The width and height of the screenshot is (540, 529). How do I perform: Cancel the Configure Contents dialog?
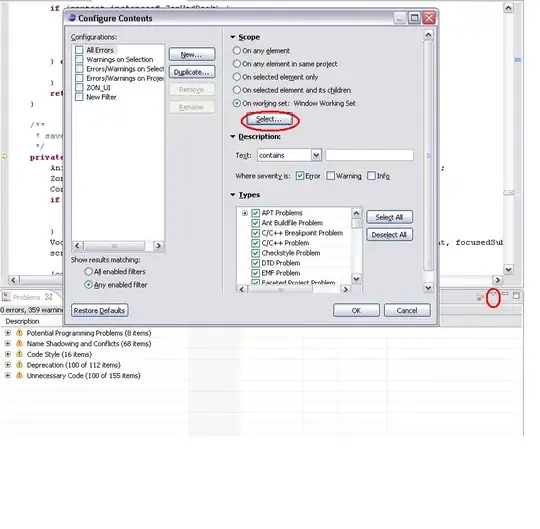coord(407,310)
